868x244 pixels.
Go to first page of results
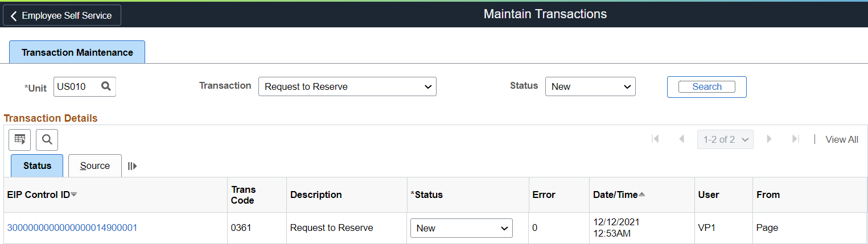(655, 139)
